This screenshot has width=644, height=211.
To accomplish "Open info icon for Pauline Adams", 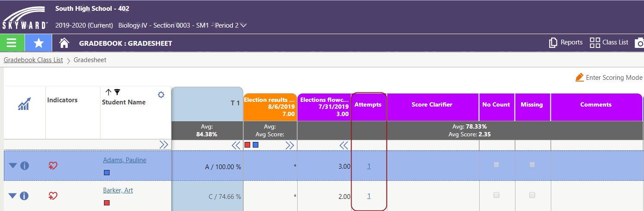I will click(x=25, y=166).
